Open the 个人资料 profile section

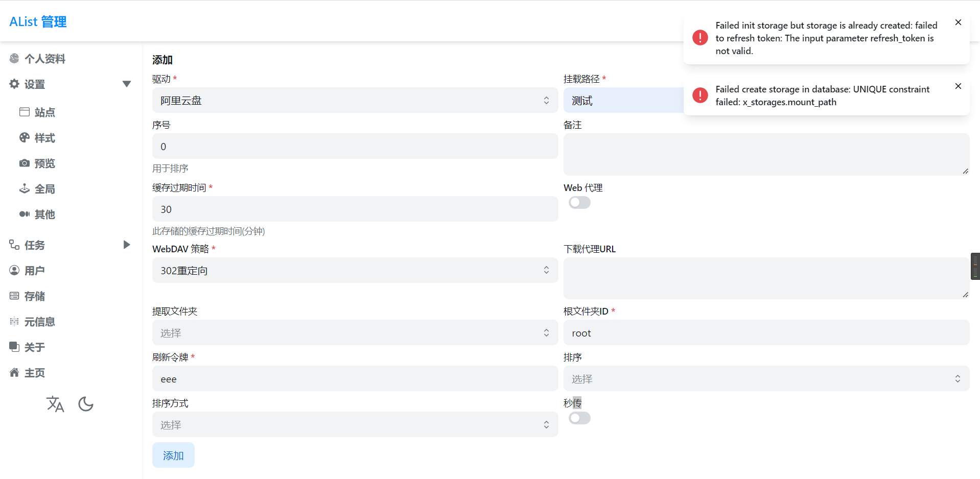pyautogui.click(x=45, y=59)
